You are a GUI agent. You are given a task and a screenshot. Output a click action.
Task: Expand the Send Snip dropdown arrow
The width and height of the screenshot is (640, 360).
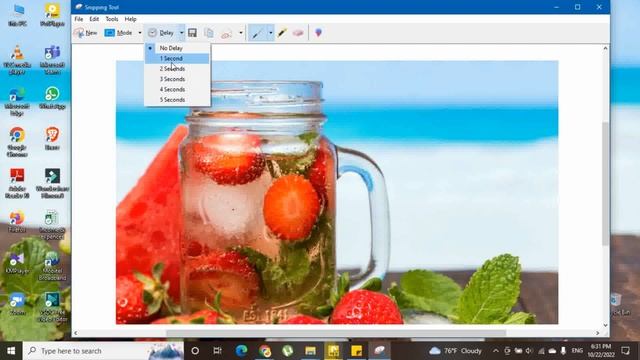pyautogui.click(x=241, y=33)
